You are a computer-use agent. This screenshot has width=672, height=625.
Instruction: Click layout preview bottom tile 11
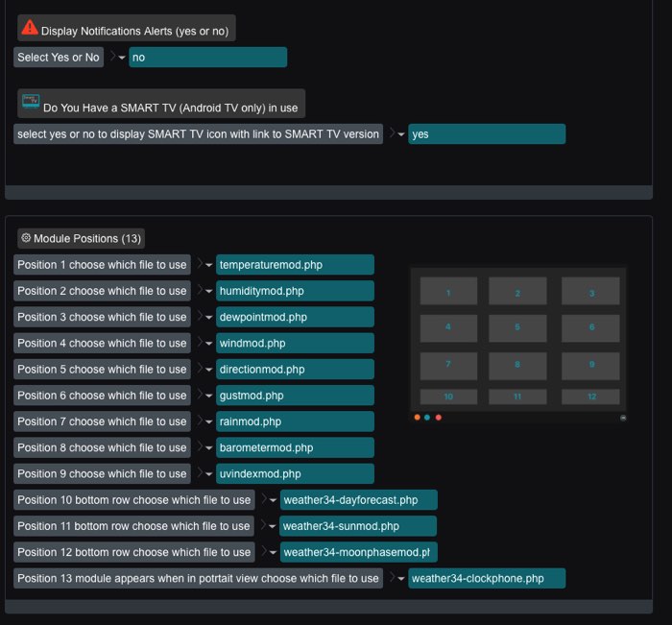pos(517,397)
